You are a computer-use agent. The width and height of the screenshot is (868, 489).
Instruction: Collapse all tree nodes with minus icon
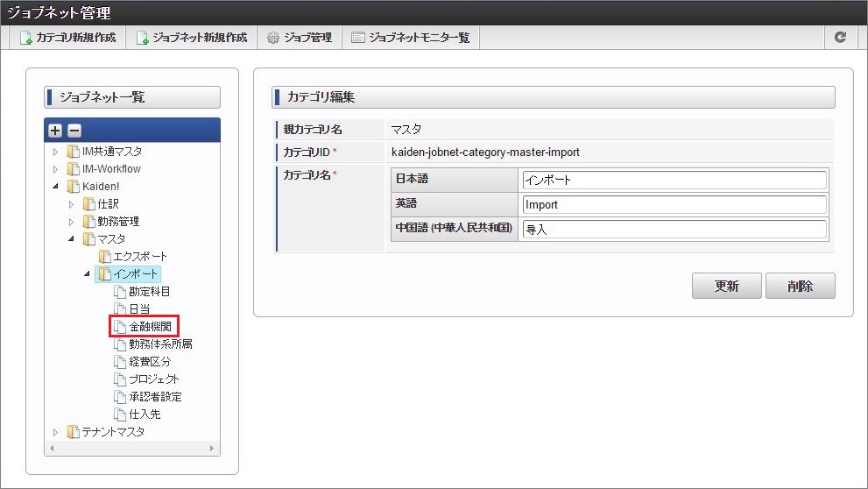click(x=74, y=131)
